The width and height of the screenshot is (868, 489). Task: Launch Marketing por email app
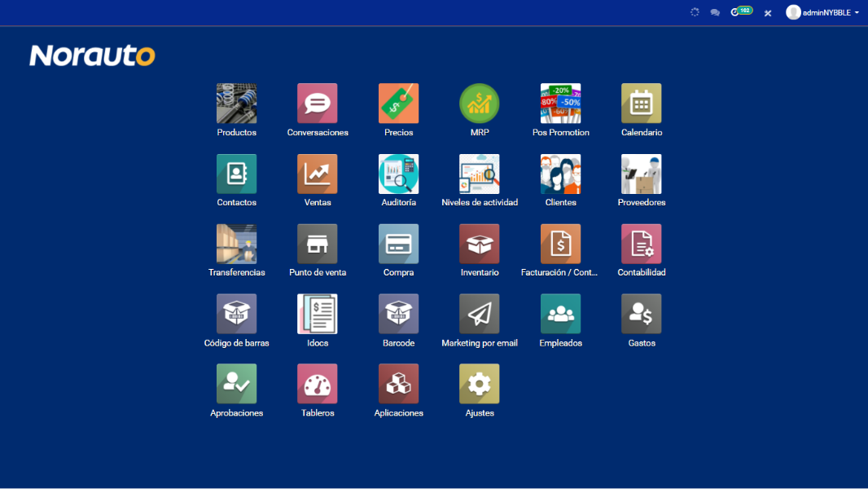(x=480, y=314)
